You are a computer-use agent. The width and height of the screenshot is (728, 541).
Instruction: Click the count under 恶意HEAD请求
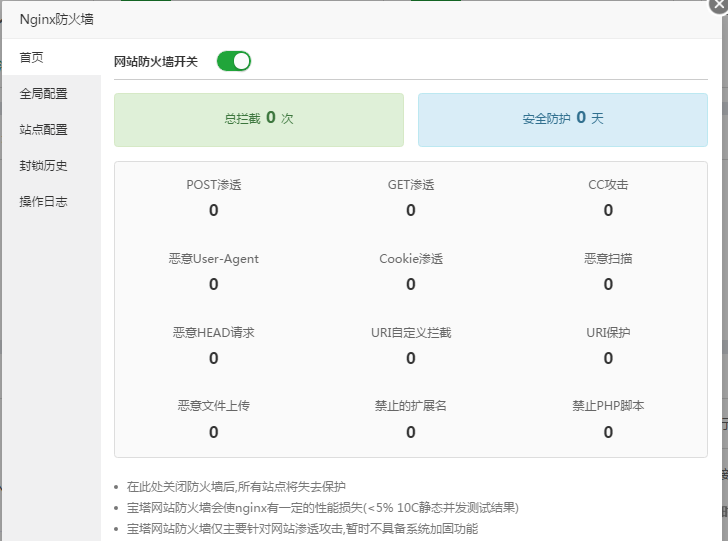(x=214, y=358)
